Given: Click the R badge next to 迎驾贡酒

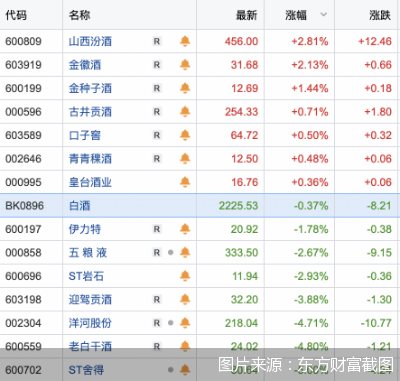Looking at the screenshot, I should pyautogui.click(x=157, y=300).
